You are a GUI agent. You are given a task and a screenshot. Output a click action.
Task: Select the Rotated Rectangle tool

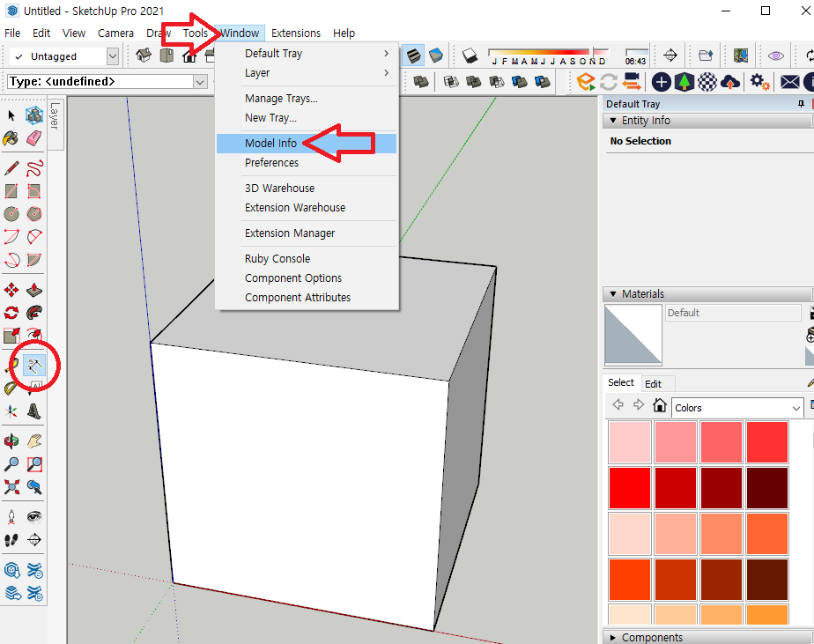[x=34, y=191]
